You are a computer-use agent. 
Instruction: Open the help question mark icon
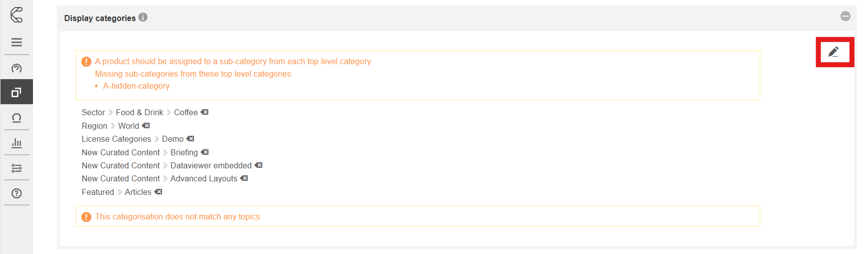point(16,193)
